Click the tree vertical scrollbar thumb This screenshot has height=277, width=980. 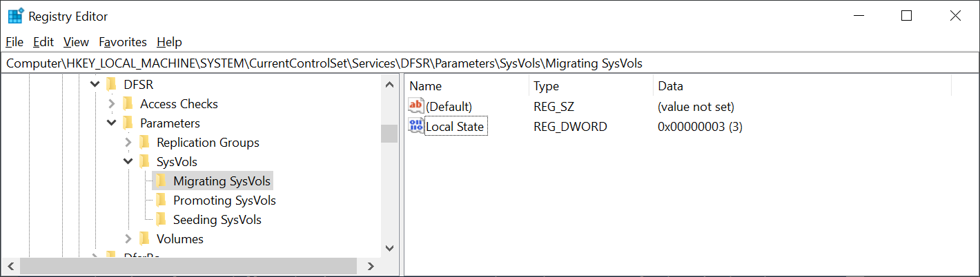(x=389, y=133)
